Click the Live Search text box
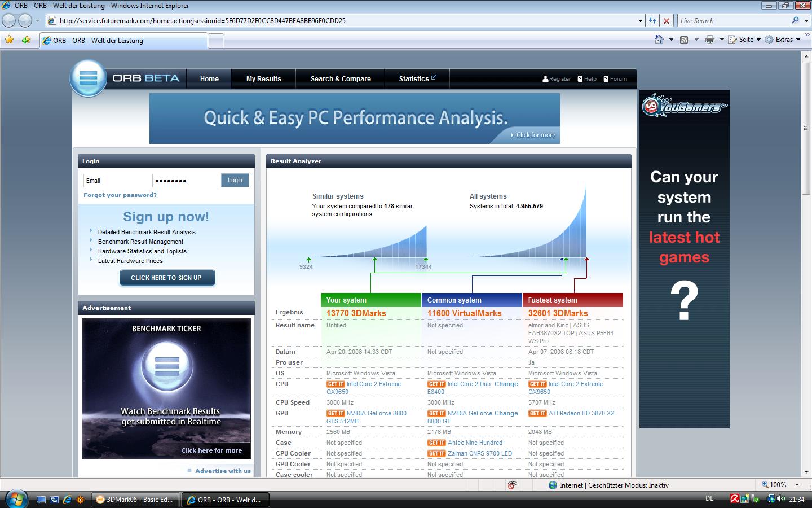 tap(733, 21)
